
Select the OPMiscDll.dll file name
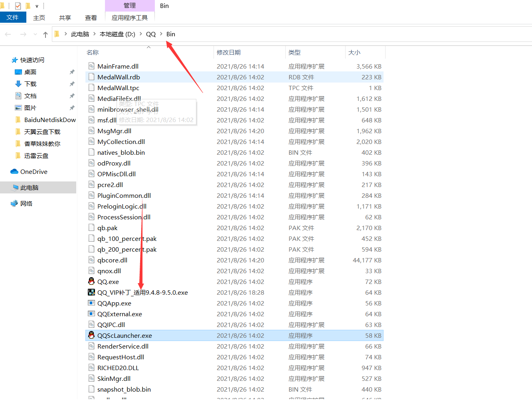(117, 174)
